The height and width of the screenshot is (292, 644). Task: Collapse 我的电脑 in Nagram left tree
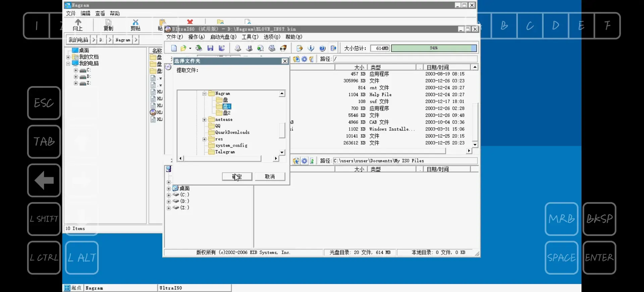(x=68, y=63)
